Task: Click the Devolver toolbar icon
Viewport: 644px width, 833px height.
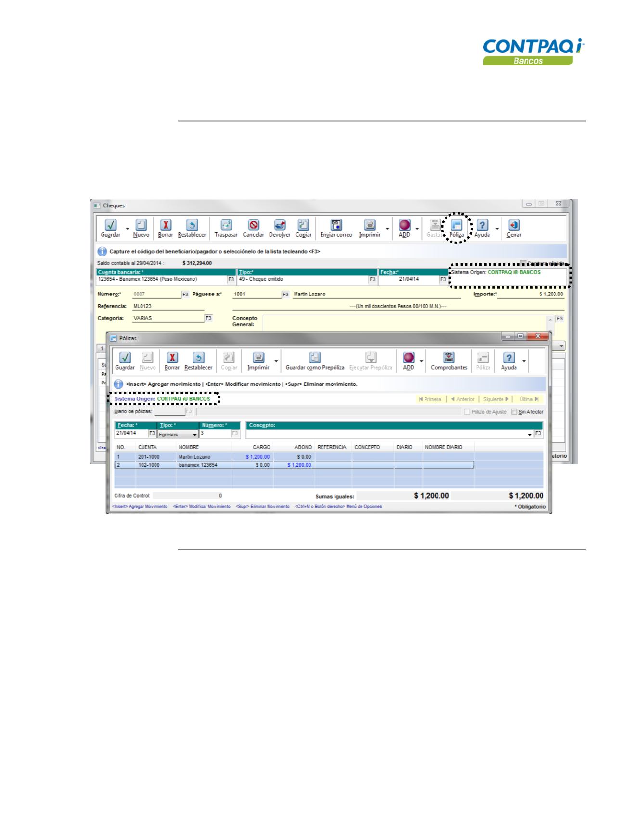Action: (280, 225)
